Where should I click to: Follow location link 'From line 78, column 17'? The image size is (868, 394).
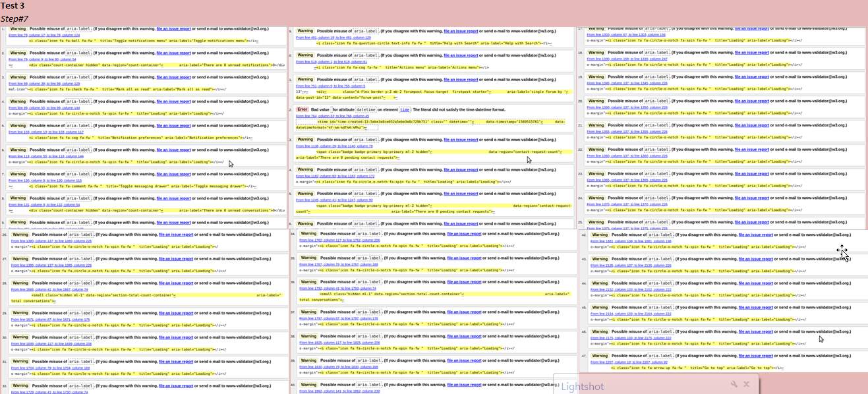coord(45,36)
